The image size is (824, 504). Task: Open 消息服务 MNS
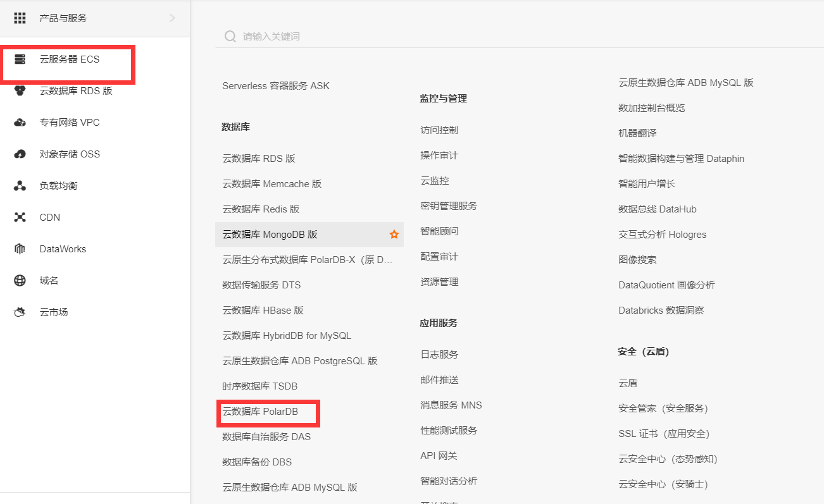pos(451,405)
